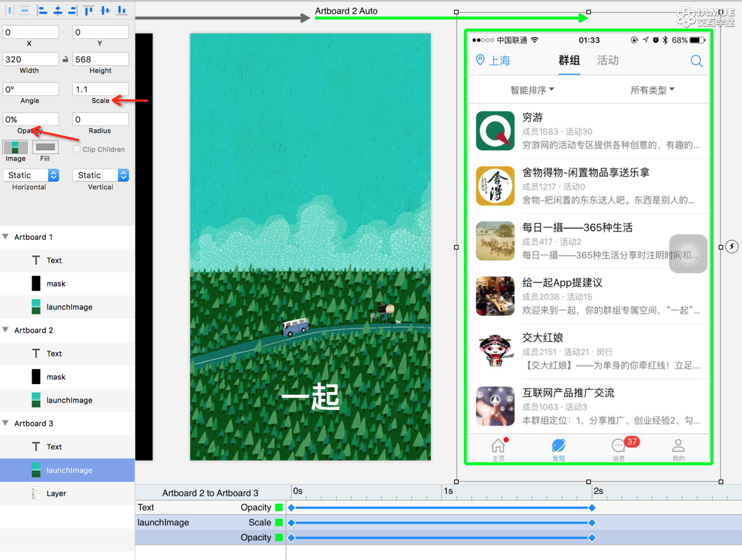Select the mask layer under Artboard 1

point(68,284)
